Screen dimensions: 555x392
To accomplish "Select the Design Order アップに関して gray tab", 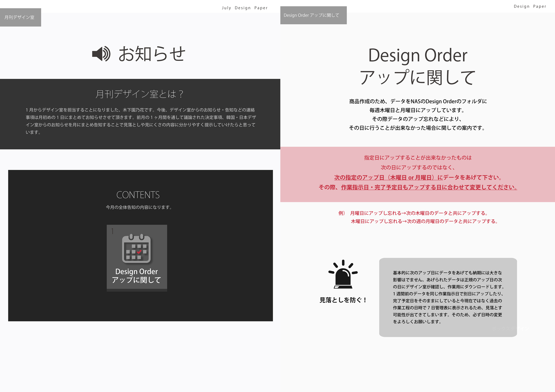I will (x=313, y=15).
